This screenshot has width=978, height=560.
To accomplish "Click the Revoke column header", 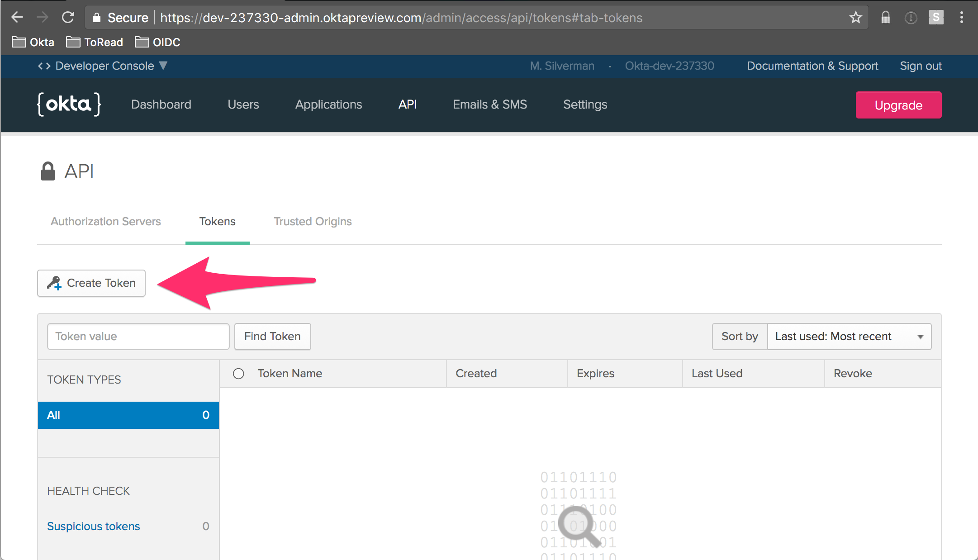I will [x=853, y=374].
